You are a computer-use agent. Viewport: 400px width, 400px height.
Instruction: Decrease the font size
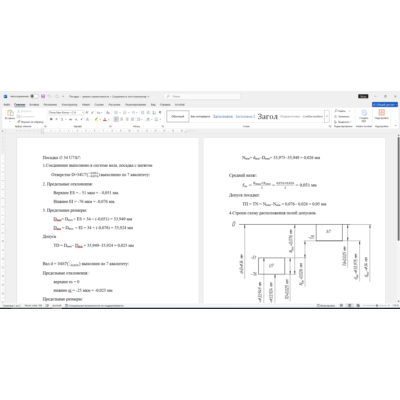coord(92,113)
